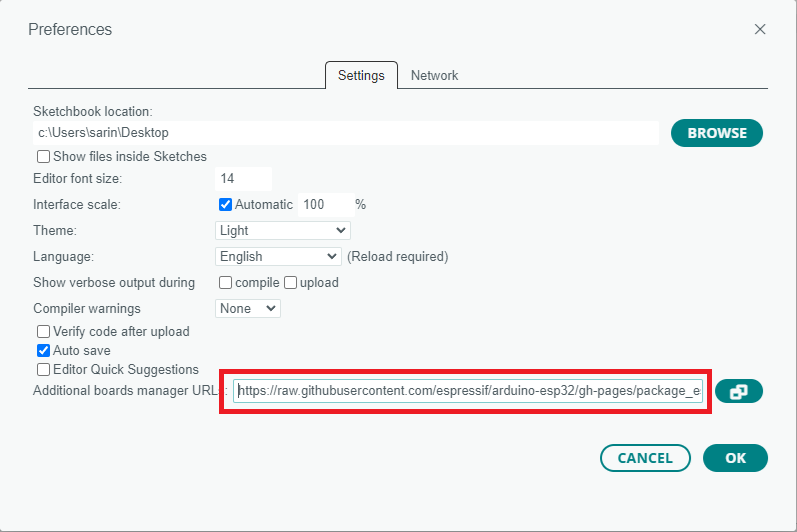Viewport: 797px width, 532px height.
Task: Turn on Editor Quick Suggestions
Action: click(44, 369)
